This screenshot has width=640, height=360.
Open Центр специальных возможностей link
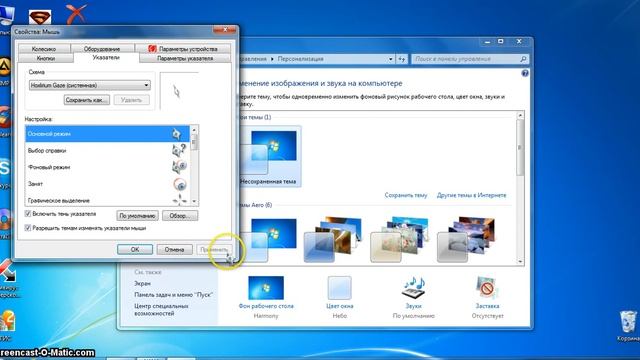[x=161, y=309]
